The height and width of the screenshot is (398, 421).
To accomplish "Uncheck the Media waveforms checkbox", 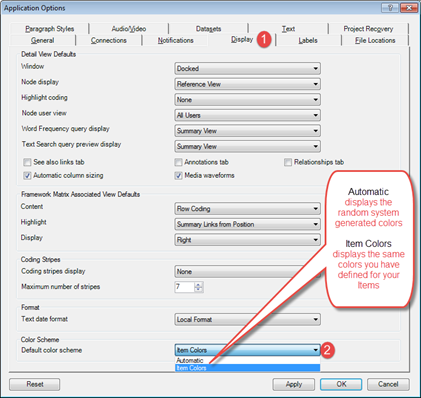I will (178, 176).
